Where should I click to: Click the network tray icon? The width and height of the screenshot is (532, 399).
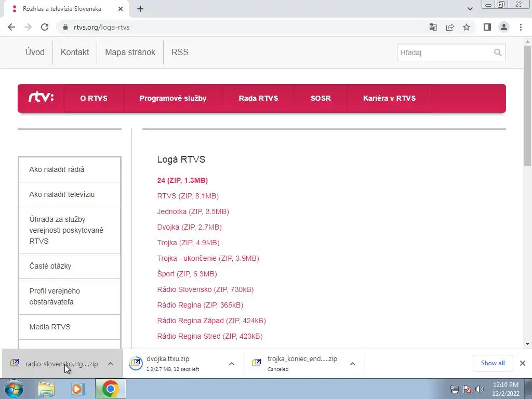454,389
